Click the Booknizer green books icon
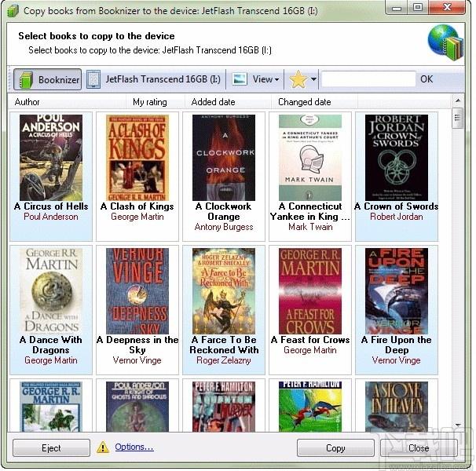 point(26,79)
